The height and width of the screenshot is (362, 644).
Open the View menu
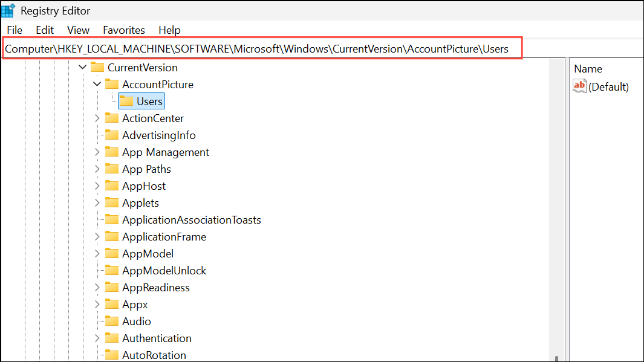(x=78, y=30)
